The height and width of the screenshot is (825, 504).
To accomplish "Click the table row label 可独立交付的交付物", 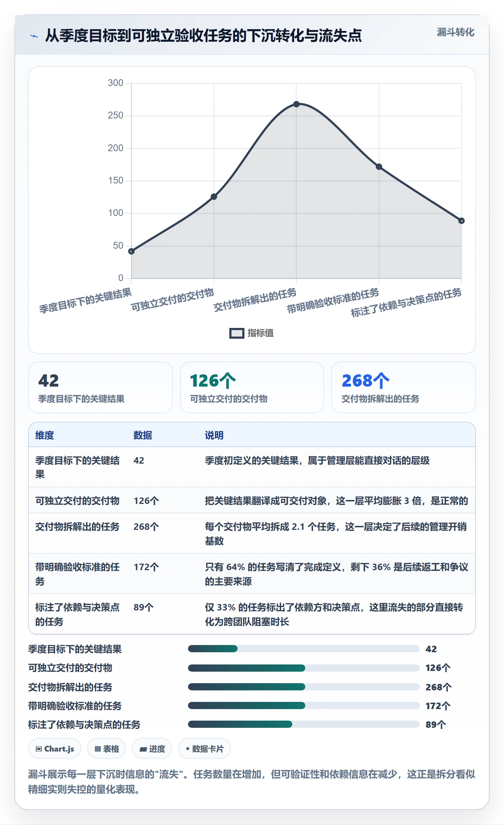I will (77, 501).
